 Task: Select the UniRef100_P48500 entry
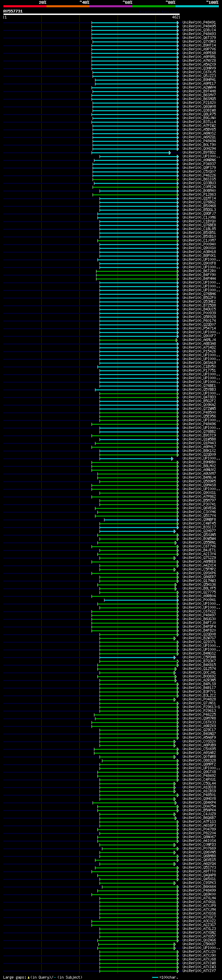coord(199,412)
